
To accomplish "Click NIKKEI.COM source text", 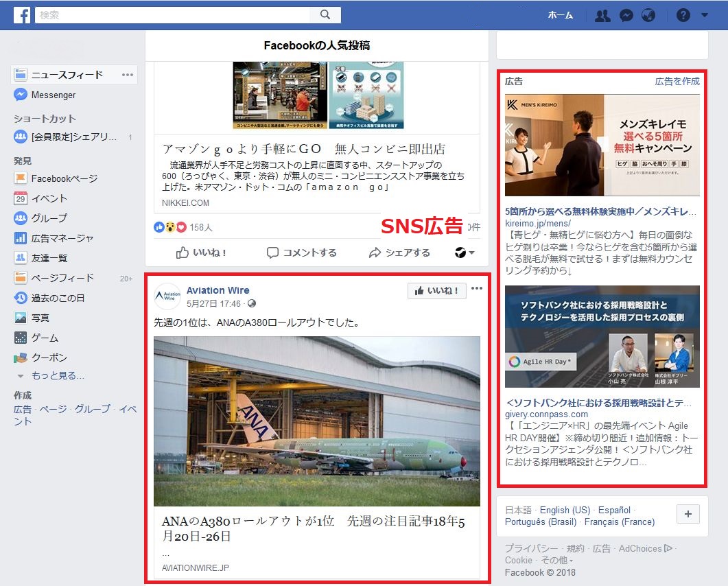I will pyautogui.click(x=185, y=203).
